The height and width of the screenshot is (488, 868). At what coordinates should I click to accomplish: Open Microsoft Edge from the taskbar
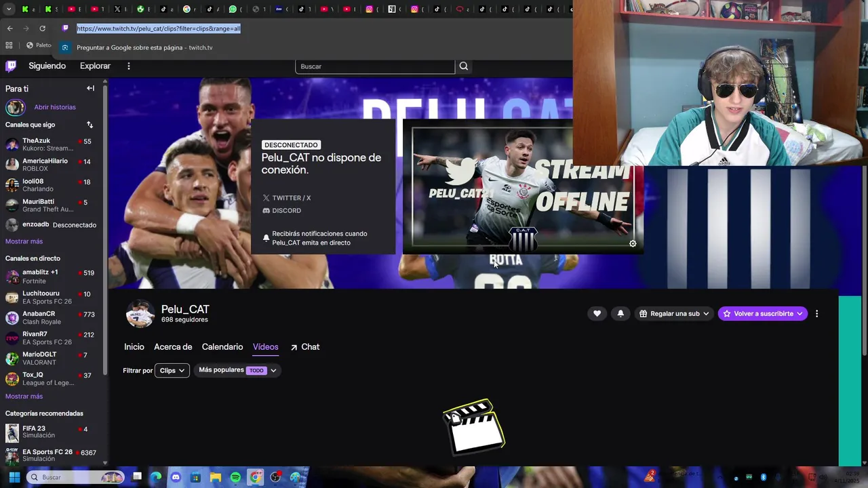[157, 477]
